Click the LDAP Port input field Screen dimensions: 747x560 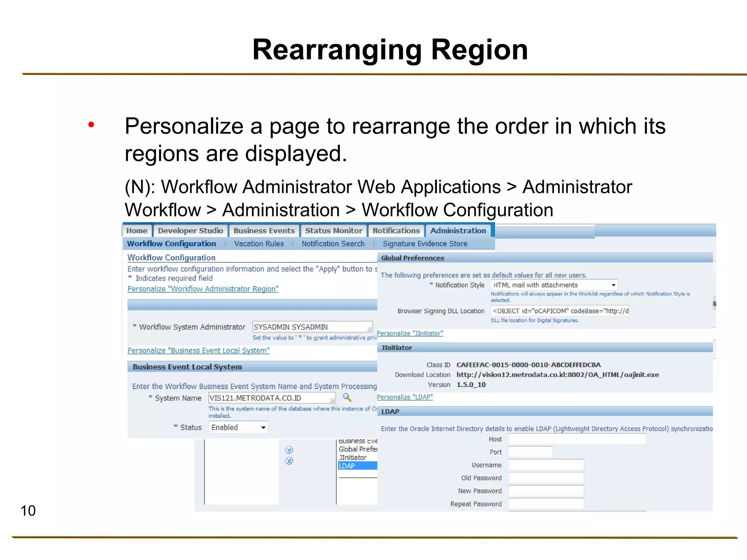pyautogui.click(x=531, y=452)
